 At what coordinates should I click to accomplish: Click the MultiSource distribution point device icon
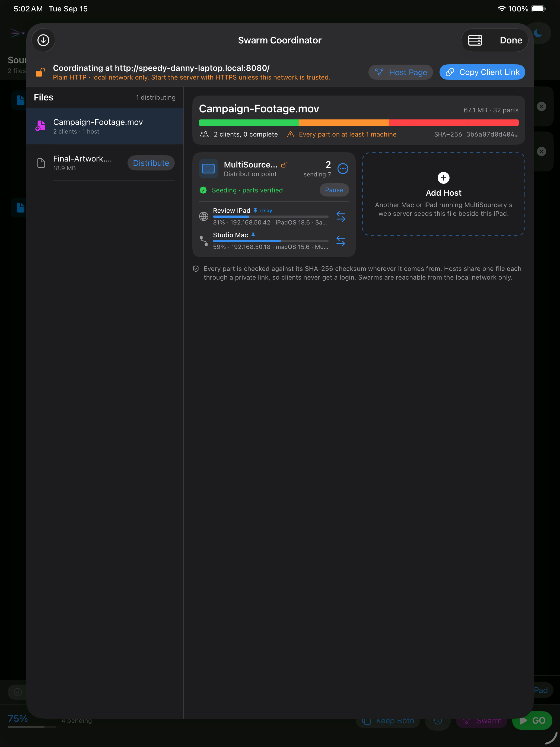pyautogui.click(x=208, y=169)
